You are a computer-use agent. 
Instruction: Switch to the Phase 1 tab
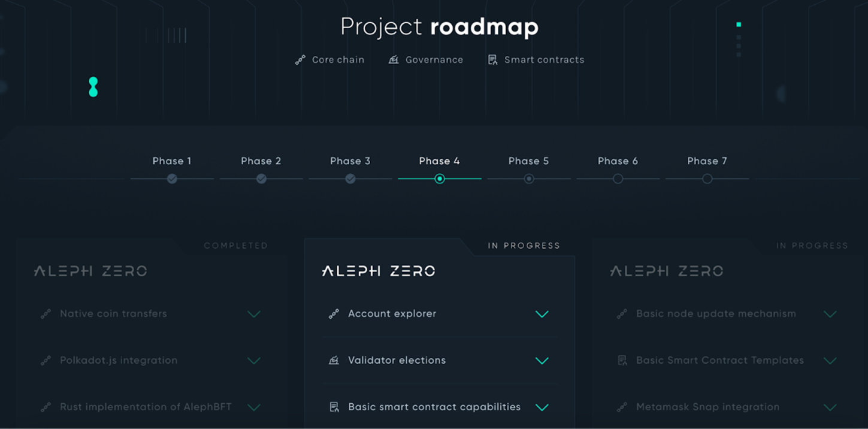172,161
